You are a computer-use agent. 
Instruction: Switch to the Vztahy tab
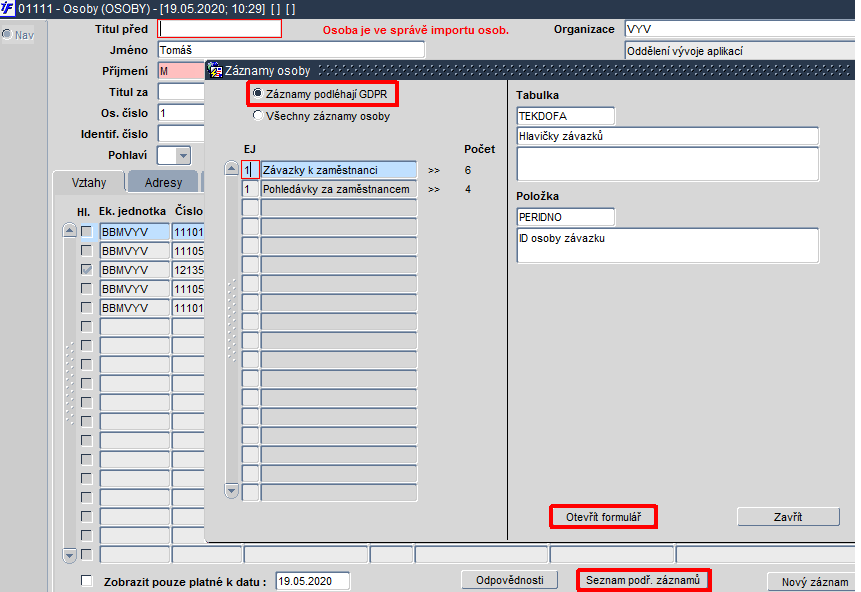pos(89,182)
